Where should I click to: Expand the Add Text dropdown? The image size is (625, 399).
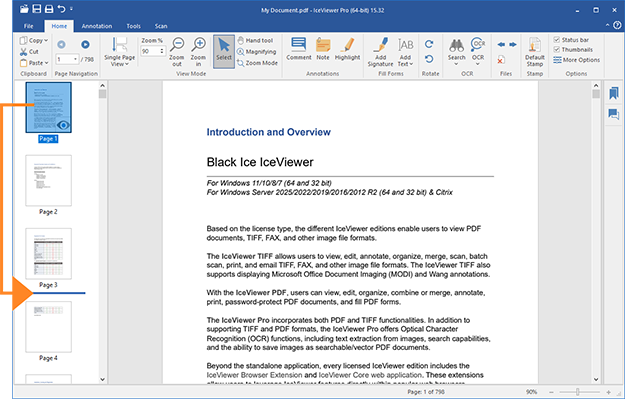coord(405,52)
